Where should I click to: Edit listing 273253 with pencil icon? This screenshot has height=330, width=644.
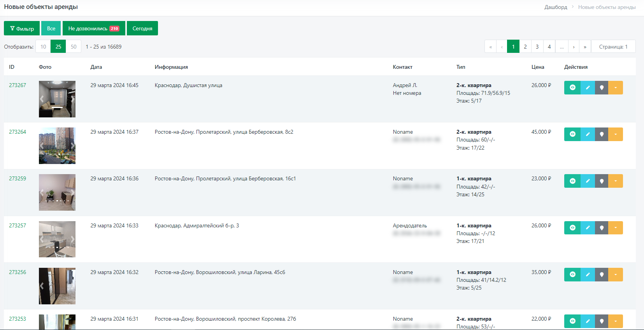click(x=588, y=321)
